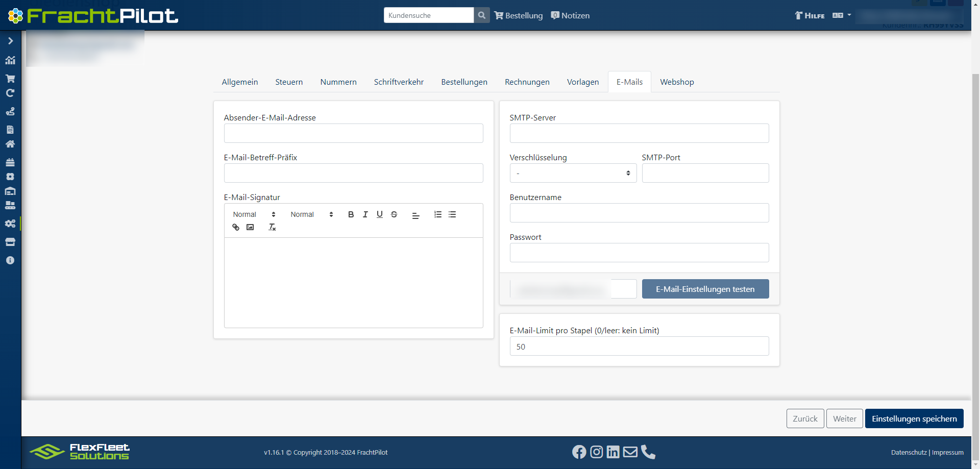Toggle italic in the signature editor
This screenshot has width=980, height=469.
point(365,214)
